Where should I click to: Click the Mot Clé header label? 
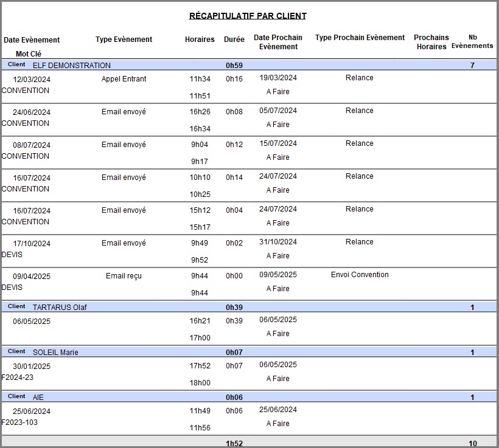pos(29,53)
